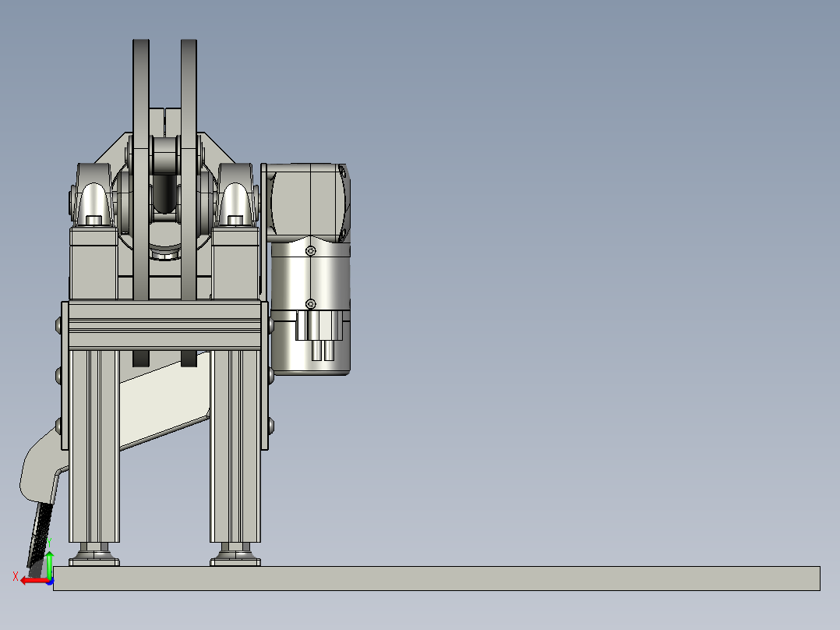Image resolution: width=840 pixels, height=630 pixels.
Task: Select the cylindrical motor body
Action: [311, 308]
